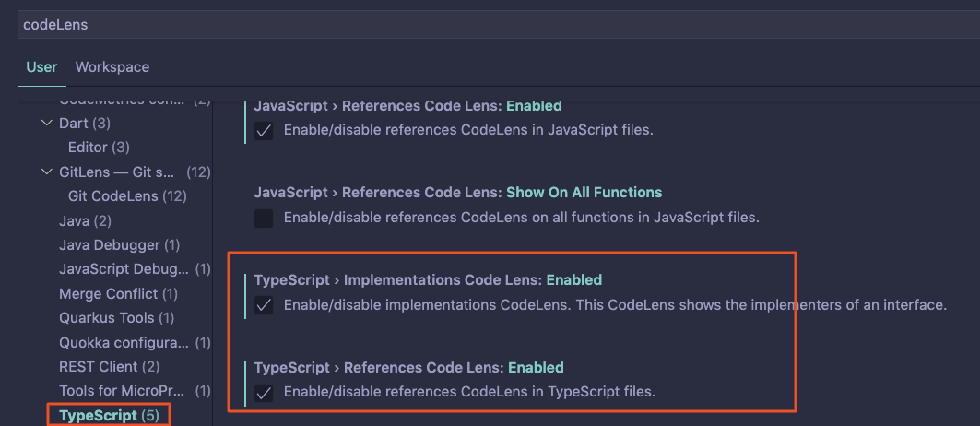Screen dimensions: 980x426
Task: Switch to the User settings tab
Action: [41, 67]
